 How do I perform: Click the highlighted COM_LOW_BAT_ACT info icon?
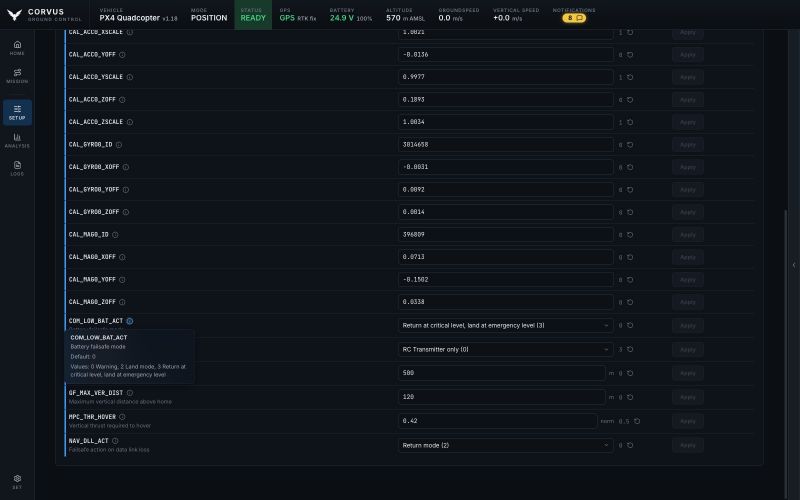point(130,321)
